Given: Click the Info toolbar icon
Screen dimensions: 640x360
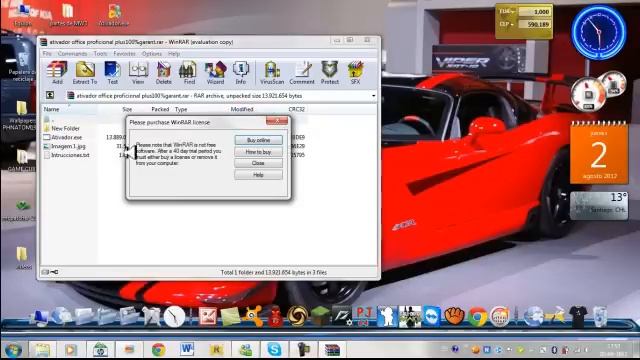Looking at the screenshot, I should [240, 73].
